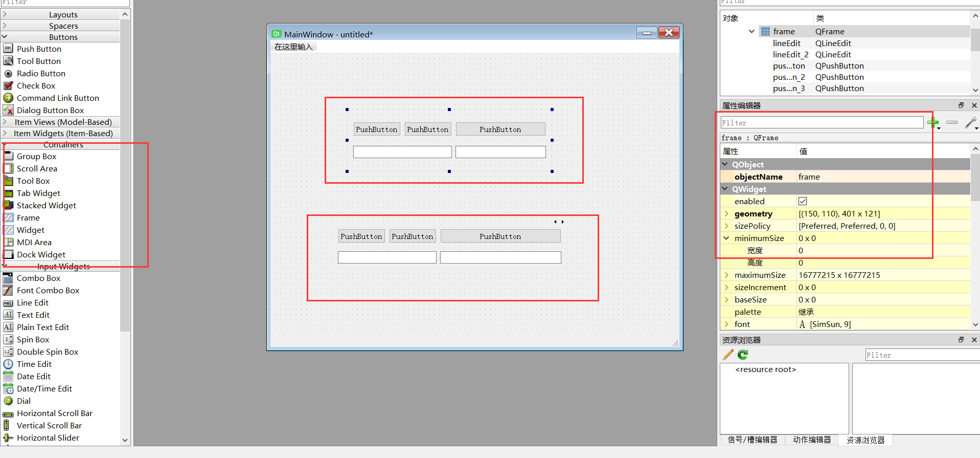Viewport: 980px width, 458px height.
Task: Click the objectName value frame
Action: (883, 177)
